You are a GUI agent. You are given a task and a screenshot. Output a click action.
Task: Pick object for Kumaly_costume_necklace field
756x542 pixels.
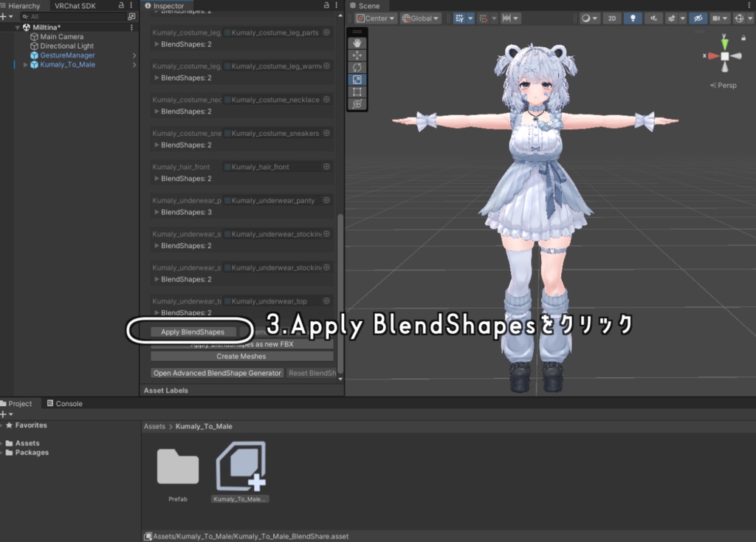326,100
